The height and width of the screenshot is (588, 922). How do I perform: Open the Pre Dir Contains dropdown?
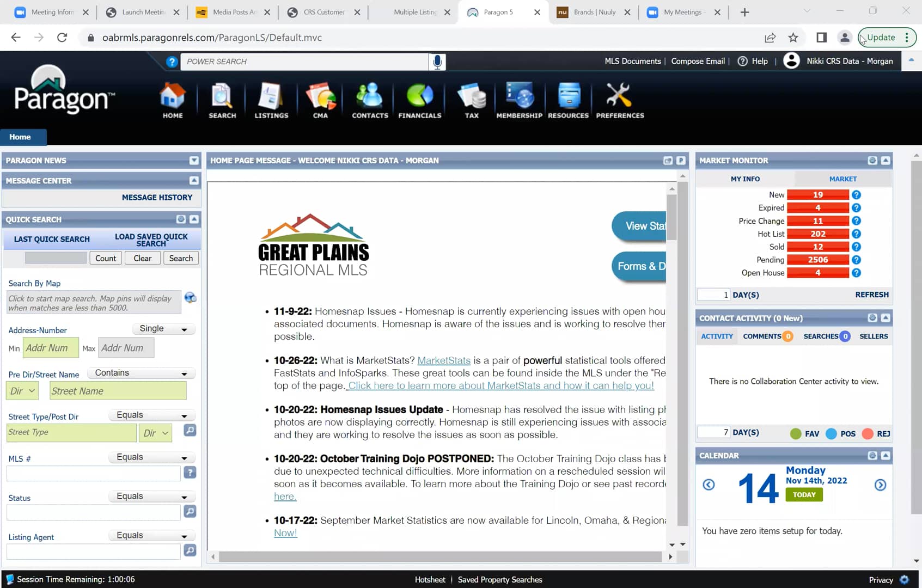141,372
